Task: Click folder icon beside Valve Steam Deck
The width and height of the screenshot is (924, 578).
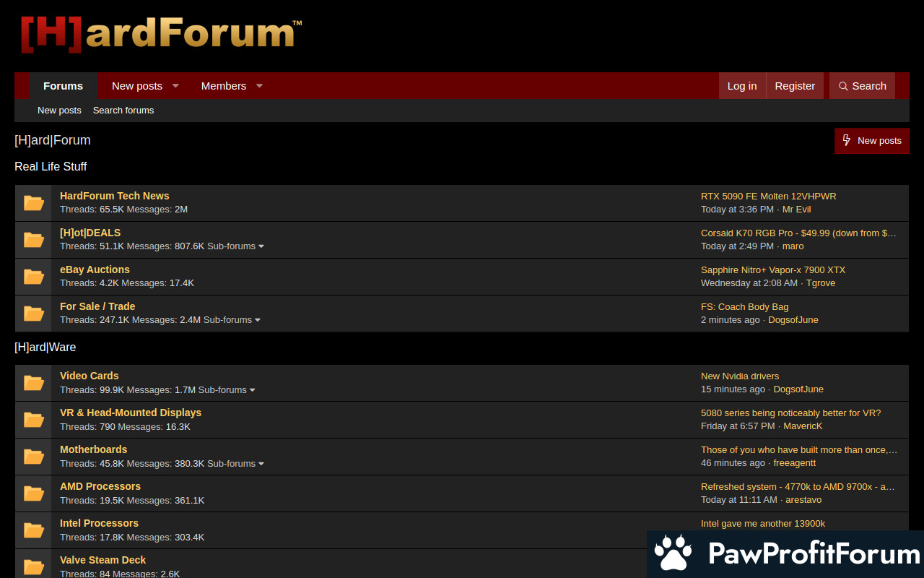Action: click(34, 567)
